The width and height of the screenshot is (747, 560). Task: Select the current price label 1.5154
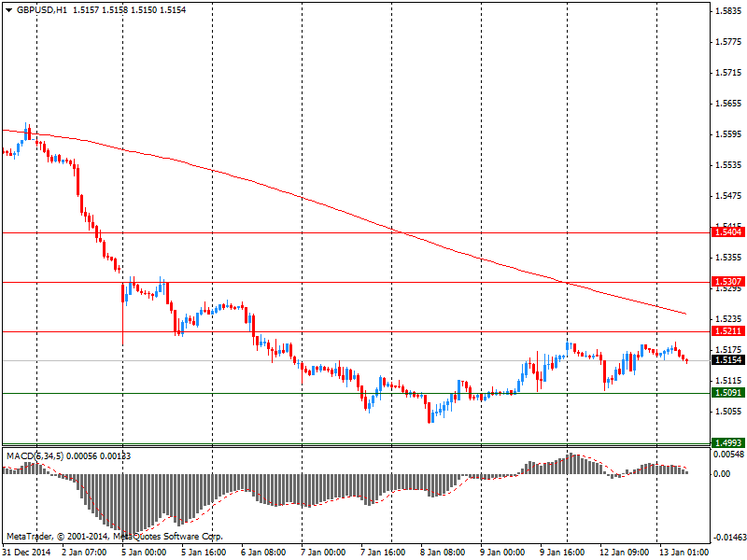[x=727, y=360]
